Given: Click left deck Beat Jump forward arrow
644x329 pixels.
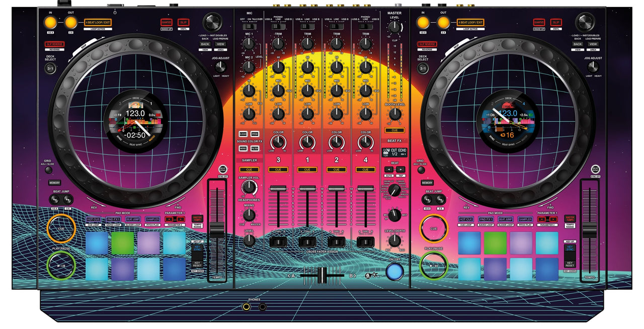Looking at the screenshot, I should (67, 200).
